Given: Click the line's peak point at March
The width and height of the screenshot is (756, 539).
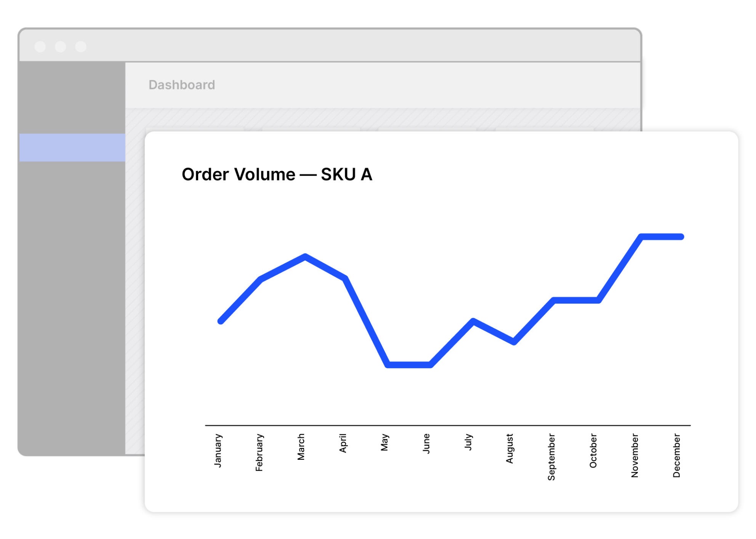Looking at the screenshot, I should [305, 256].
